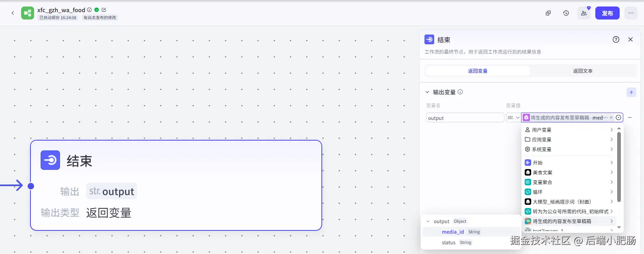Click the output variable name field
This screenshot has width=644, height=254.
pos(465,118)
